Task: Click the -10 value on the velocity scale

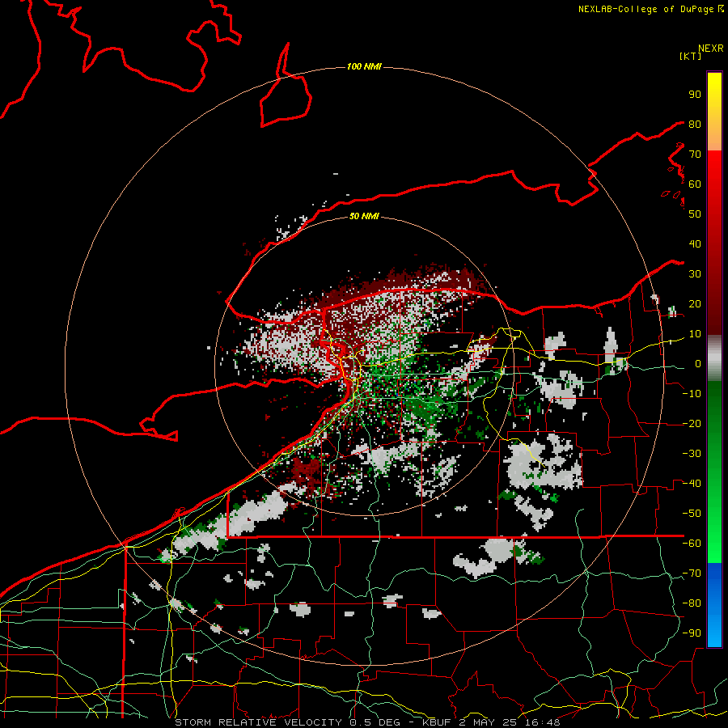Action: coord(692,393)
